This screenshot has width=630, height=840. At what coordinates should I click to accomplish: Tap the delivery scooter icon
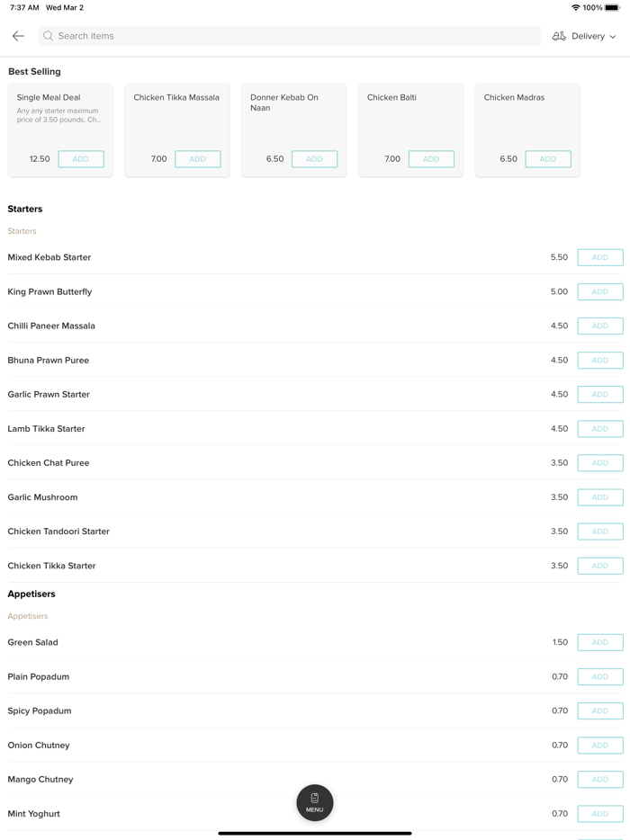[x=559, y=36]
